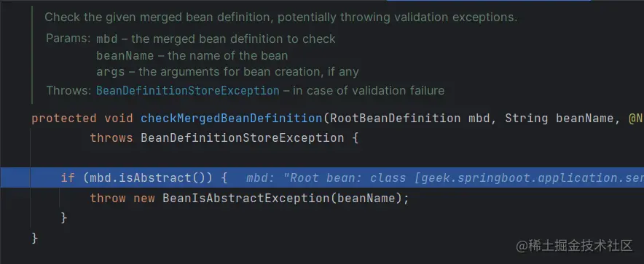Select the RootBeanDefinition parameter type
Image resolution: width=644 pixels, height=264 pixels.
tap(396, 119)
